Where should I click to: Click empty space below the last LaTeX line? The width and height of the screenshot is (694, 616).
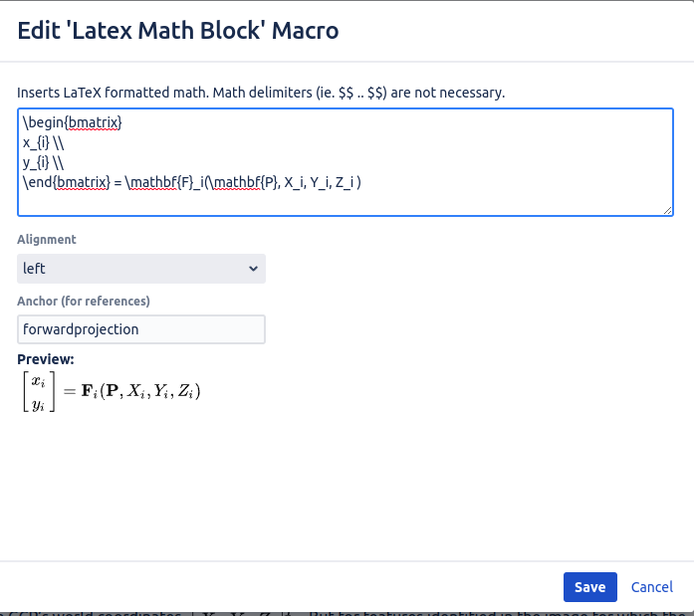346,203
